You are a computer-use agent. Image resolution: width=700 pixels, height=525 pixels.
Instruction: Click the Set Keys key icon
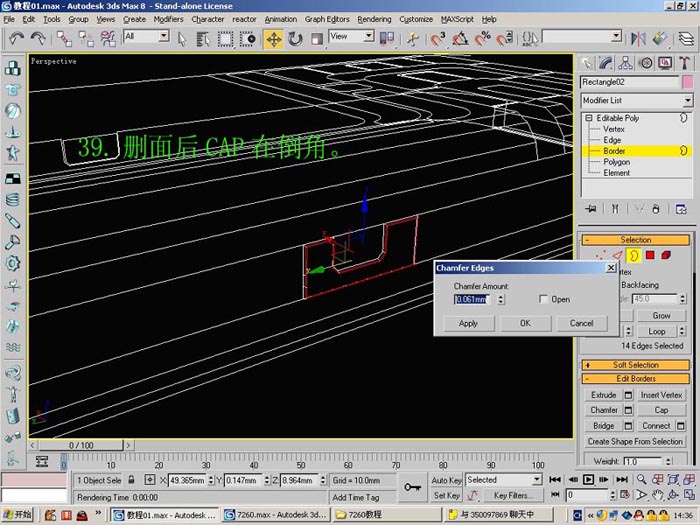[412, 487]
